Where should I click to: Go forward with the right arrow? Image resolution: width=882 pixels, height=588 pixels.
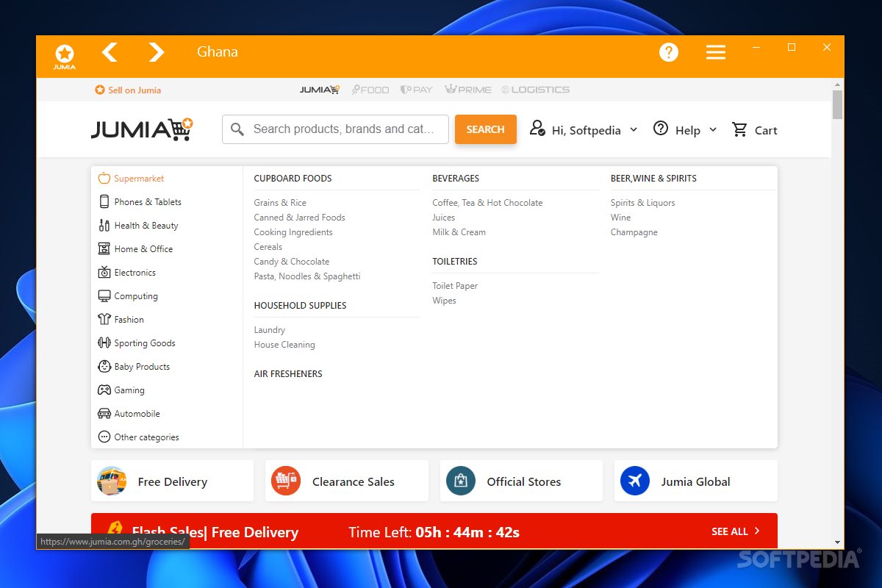[x=157, y=52]
